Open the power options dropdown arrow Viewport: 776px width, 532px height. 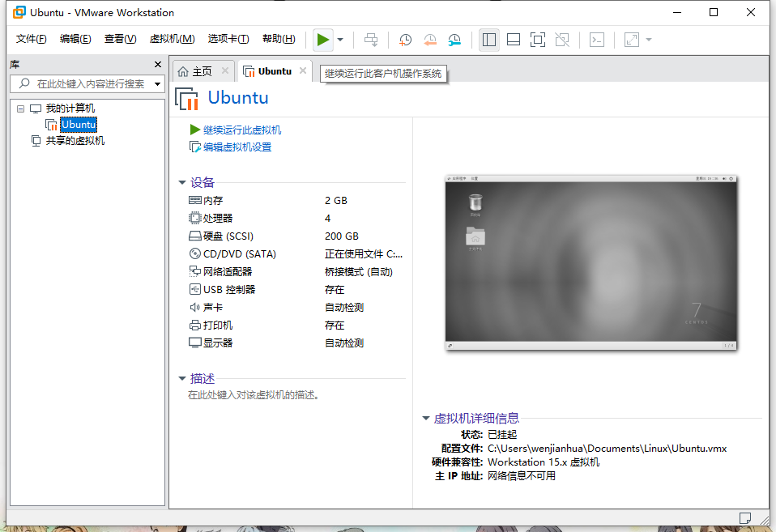coord(340,40)
